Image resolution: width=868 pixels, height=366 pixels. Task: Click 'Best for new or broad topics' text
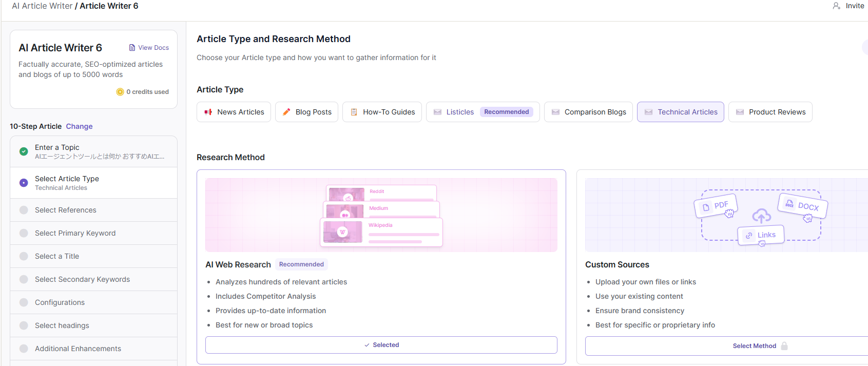click(x=264, y=325)
